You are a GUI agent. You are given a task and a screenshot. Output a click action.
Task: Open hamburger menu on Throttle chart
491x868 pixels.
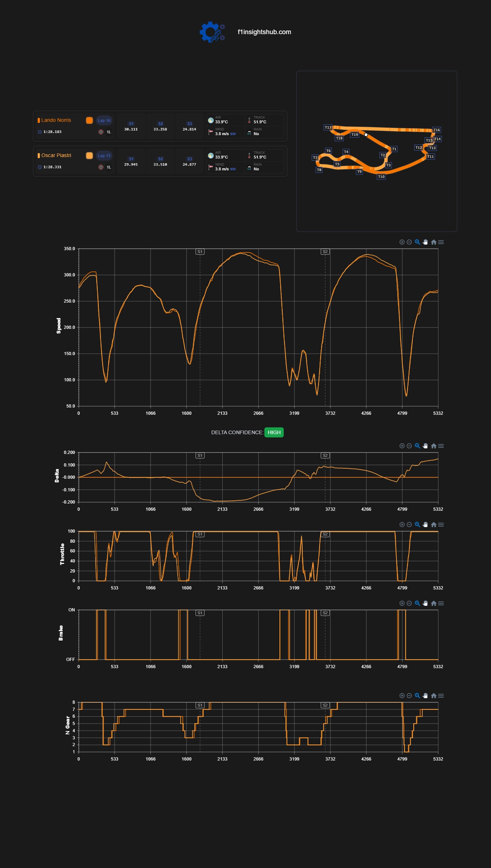click(441, 524)
